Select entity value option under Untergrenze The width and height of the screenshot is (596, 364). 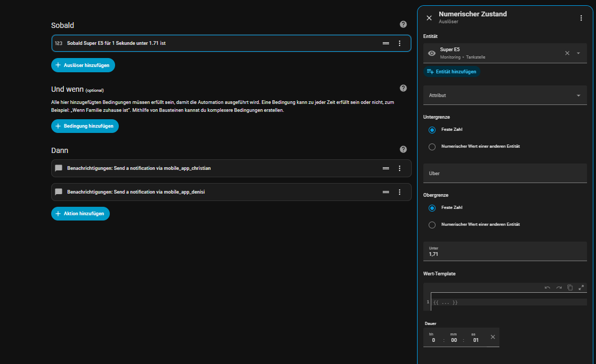pos(432,147)
